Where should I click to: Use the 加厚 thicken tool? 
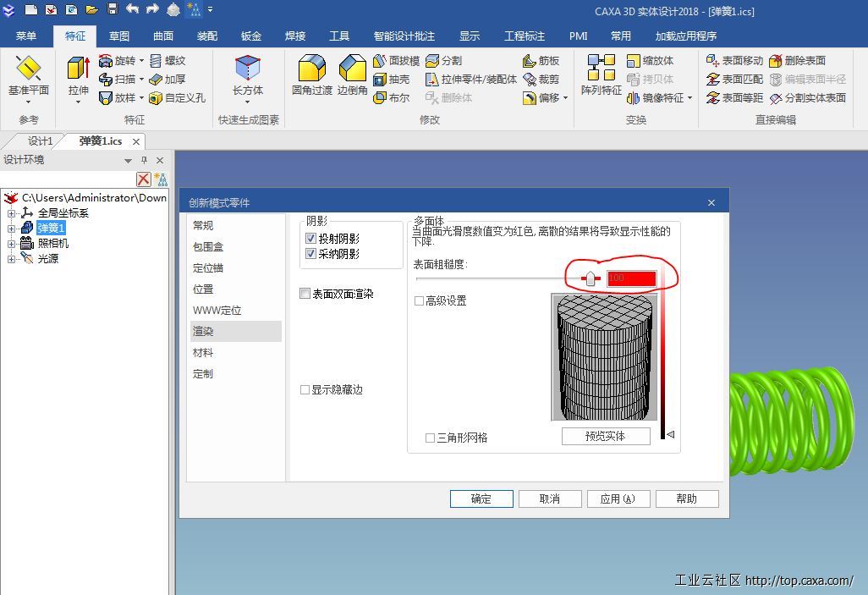click(x=168, y=80)
